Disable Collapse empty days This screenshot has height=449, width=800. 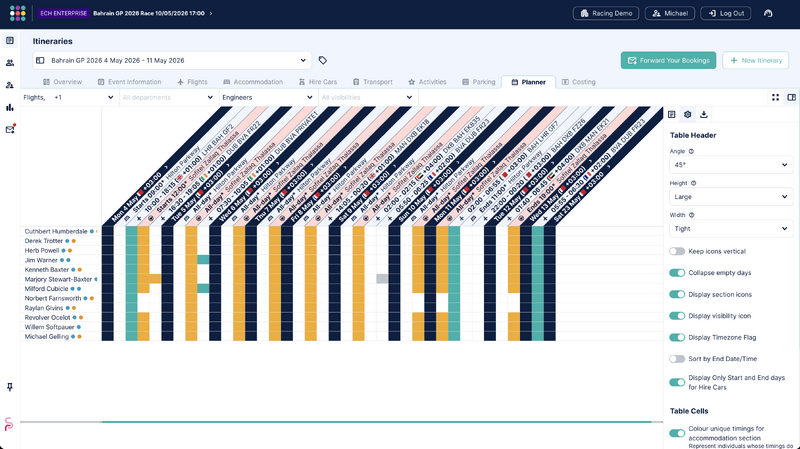pos(677,273)
